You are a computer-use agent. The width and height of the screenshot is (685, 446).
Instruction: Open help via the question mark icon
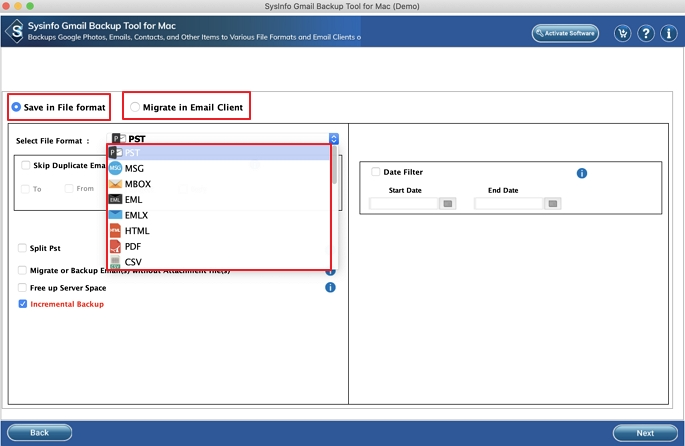pos(645,33)
